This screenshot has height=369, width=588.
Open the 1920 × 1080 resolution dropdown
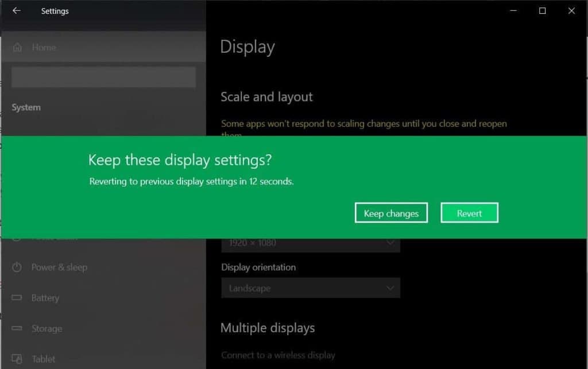(310, 242)
